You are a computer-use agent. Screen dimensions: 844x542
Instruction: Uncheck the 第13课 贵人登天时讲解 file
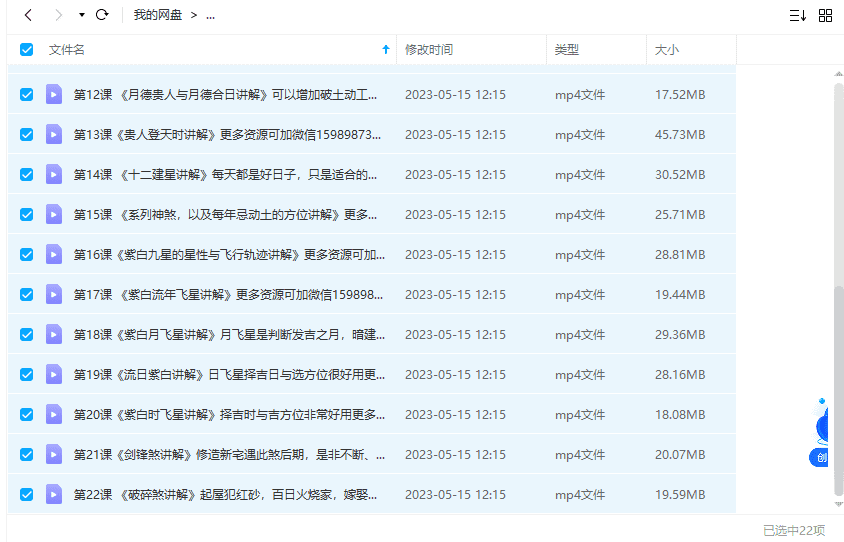point(27,134)
